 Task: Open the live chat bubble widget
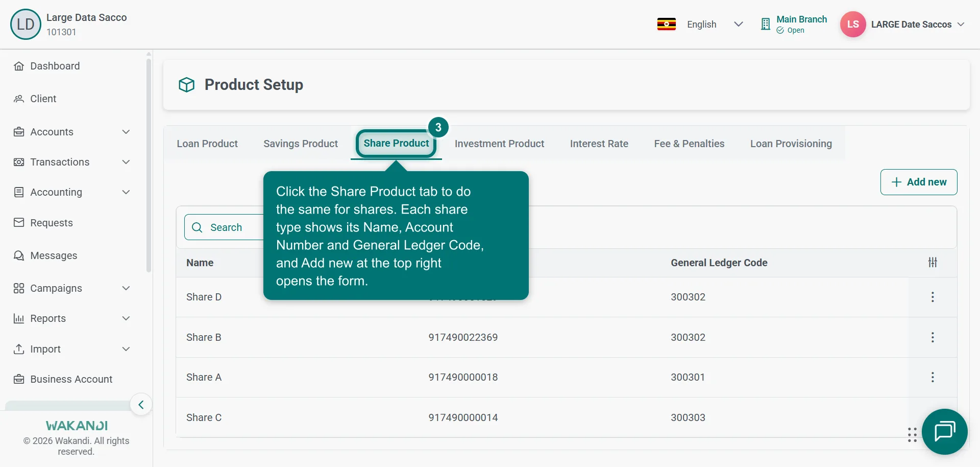[x=945, y=432]
